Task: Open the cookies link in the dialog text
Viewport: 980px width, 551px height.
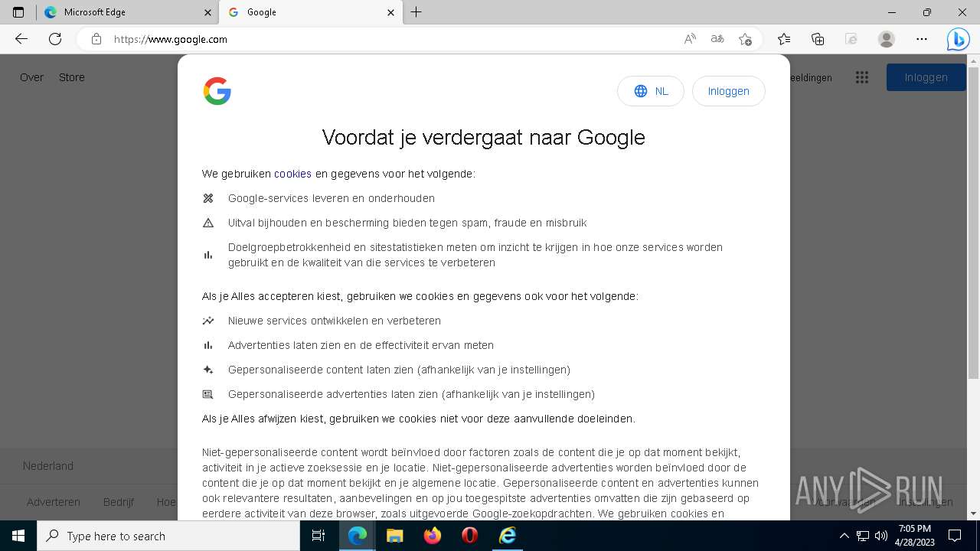Action: [292, 174]
